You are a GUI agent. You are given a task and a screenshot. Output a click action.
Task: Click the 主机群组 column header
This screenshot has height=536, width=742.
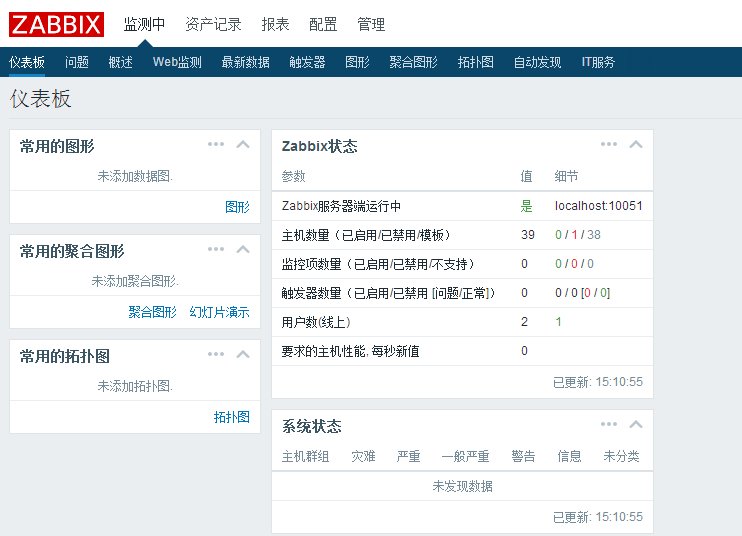(x=305, y=456)
